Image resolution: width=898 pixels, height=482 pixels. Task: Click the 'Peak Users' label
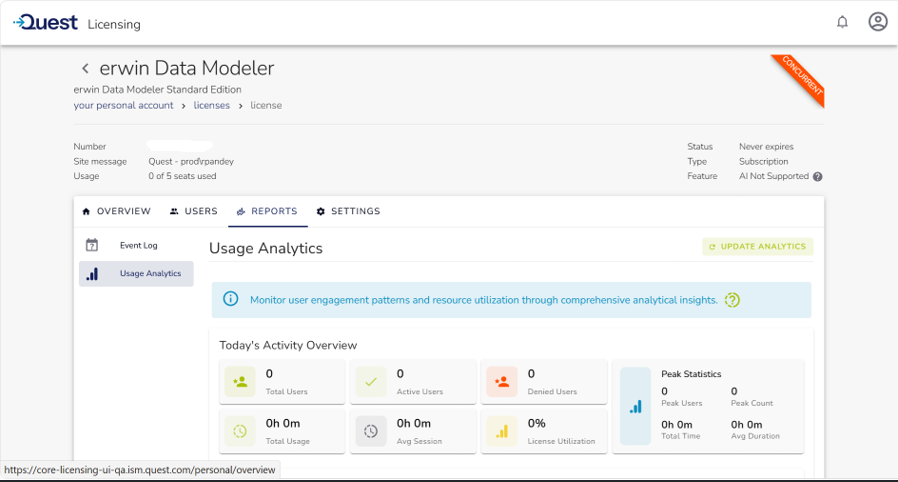click(x=682, y=403)
